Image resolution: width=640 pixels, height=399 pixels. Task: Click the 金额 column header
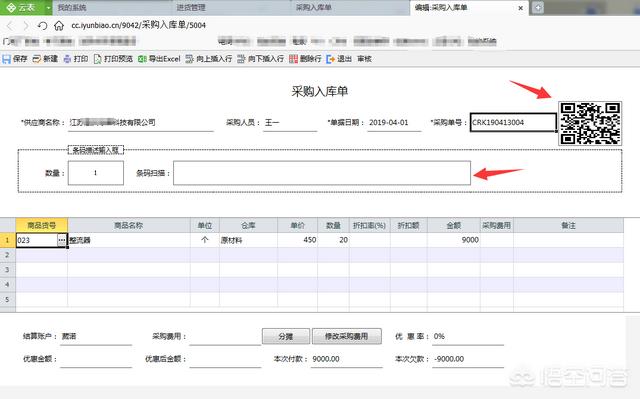[x=454, y=225]
